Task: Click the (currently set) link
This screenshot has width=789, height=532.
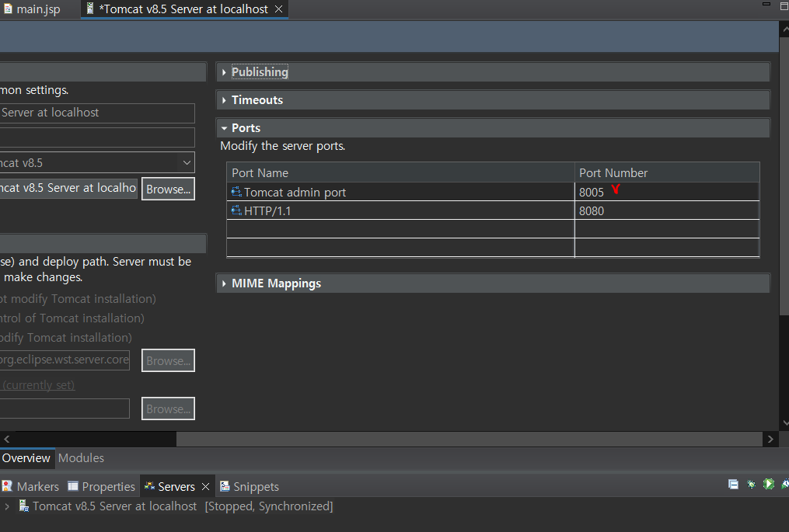Action: tap(38, 385)
